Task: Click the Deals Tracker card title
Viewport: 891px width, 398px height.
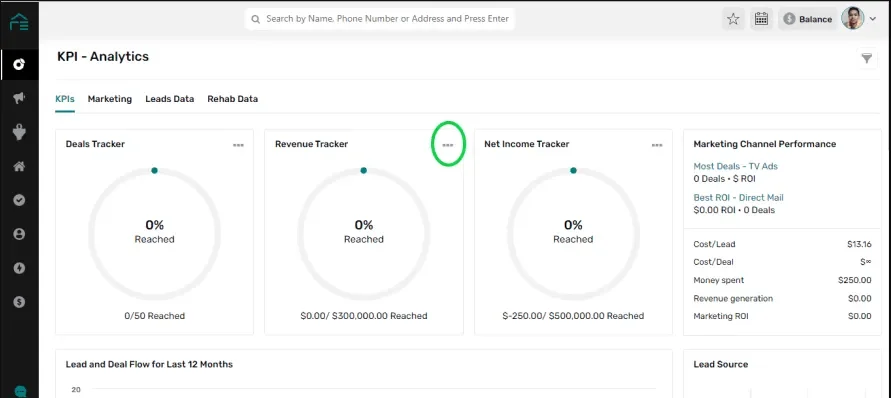Action: pyautogui.click(x=95, y=144)
